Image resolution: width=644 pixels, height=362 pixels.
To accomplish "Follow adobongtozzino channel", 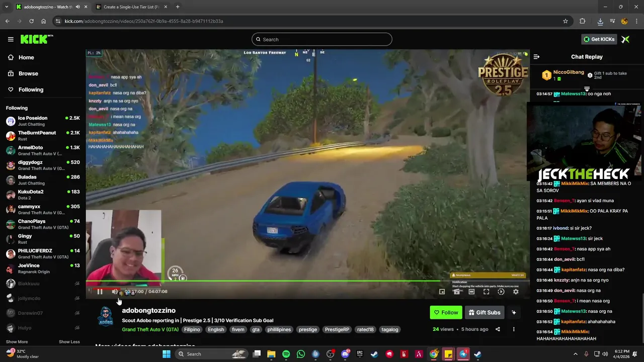I will tap(446, 312).
